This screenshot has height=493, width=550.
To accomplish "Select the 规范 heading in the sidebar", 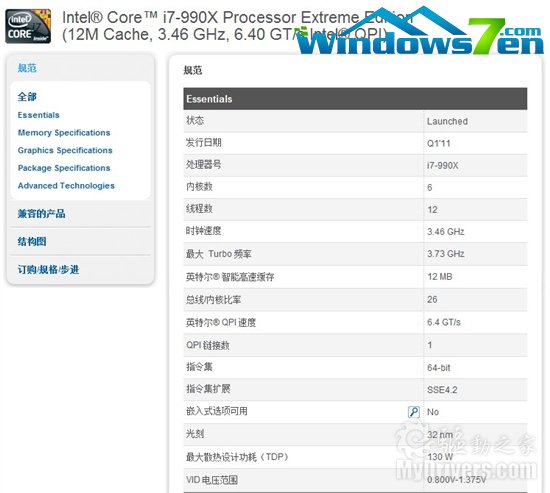I will click(x=27, y=68).
